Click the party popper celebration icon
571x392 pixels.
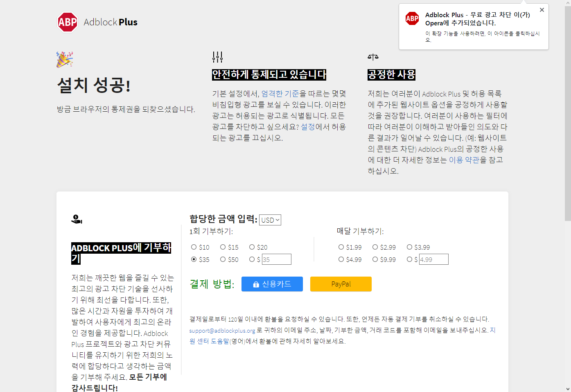tap(65, 59)
